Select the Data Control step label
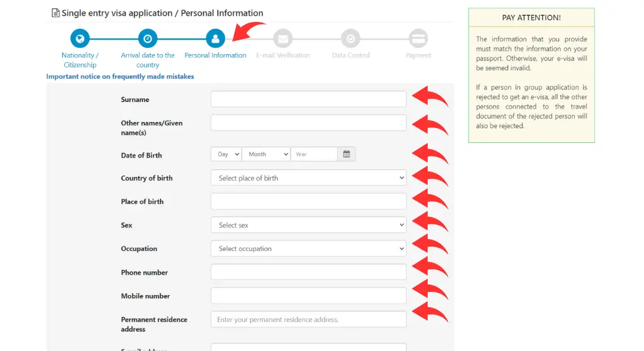The image size is (644, 351). (x=351, y=55)
